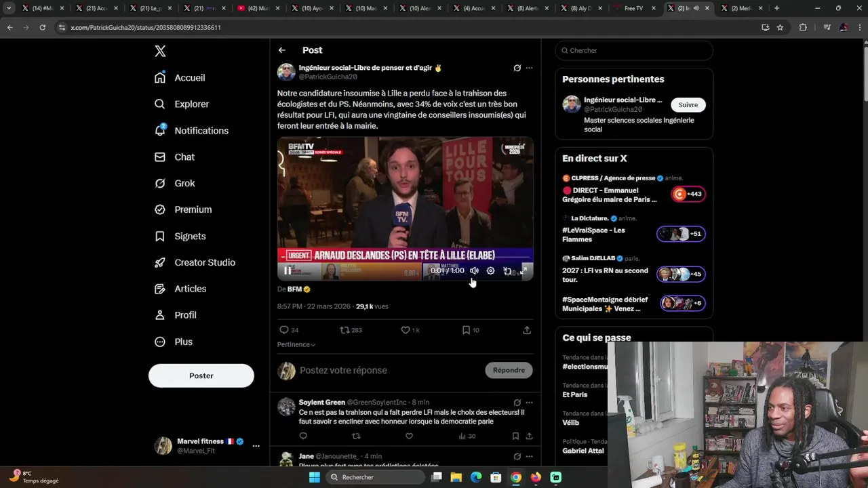Switch the video to fullscreen
This screenshot has width=868, height=488.
pyautogui.click(x=524, y=270)
